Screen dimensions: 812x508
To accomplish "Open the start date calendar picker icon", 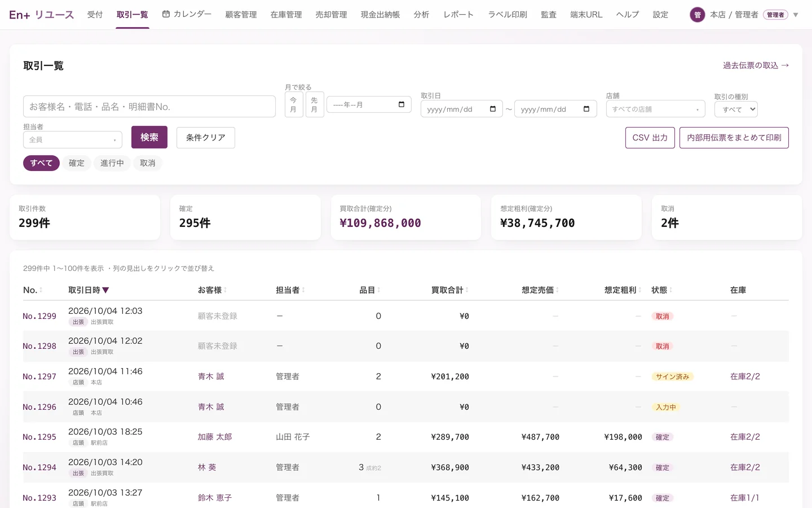I will click(x=493, y=109).
